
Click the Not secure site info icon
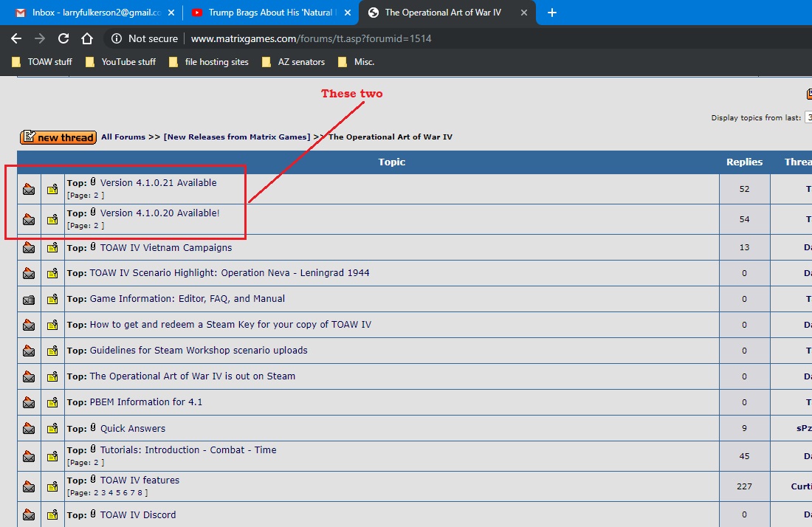117,39
